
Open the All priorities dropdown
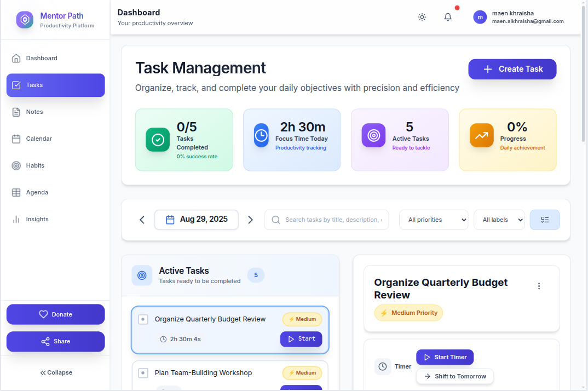tap(433, 220)
